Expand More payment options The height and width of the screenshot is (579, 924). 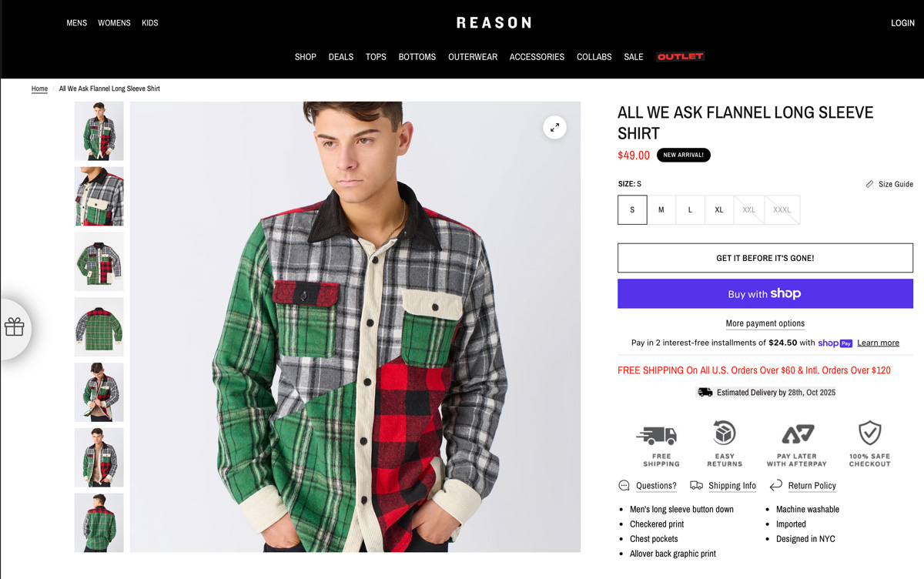tap(765, 323)
